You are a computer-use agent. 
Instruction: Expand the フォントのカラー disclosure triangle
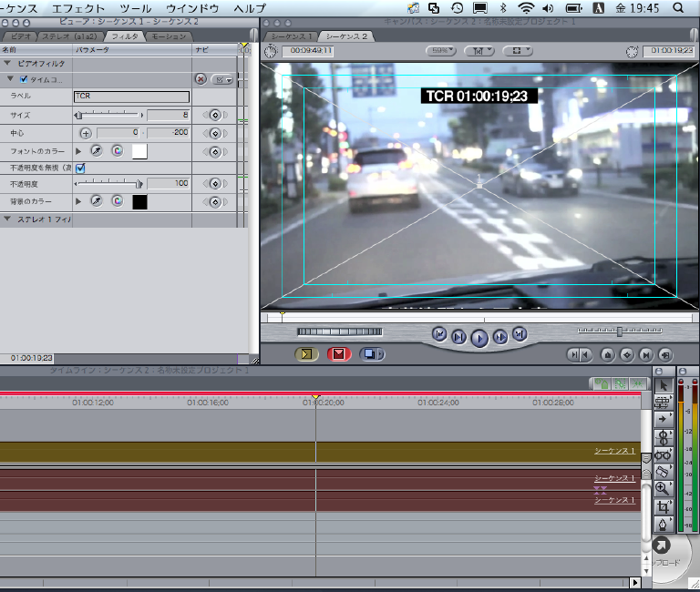click(x=77, y=151)
